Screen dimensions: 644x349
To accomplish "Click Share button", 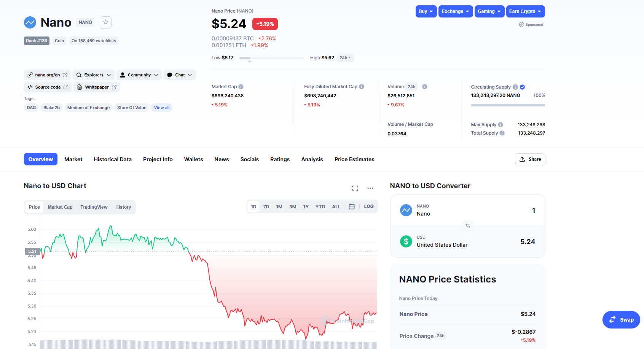I will click(530, 159).
